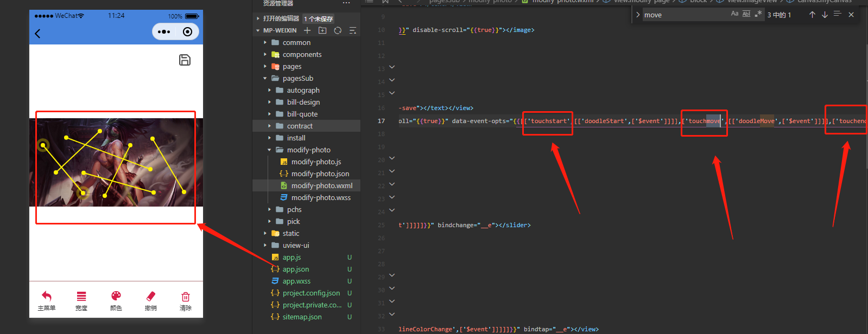868x334 pixels.
Task: Toggle regular expression search
Action: point(758,14)
